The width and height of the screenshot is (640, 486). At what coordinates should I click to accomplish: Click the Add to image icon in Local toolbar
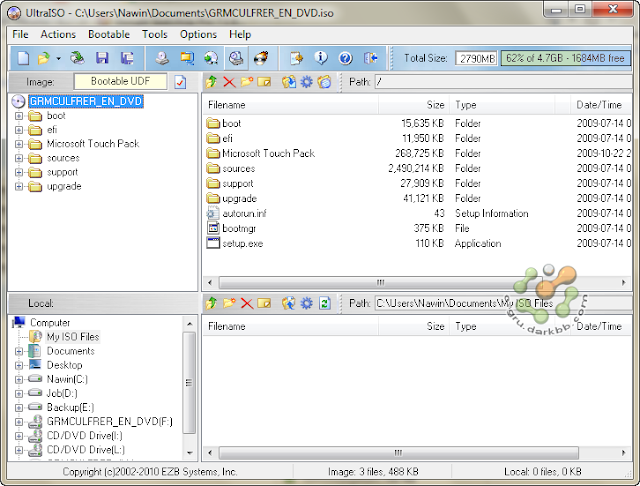click(x=289, y=303)
